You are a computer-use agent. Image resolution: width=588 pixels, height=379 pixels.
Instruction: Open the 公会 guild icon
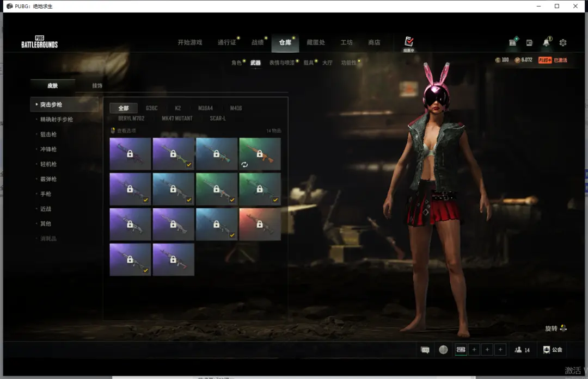point(553,350)
